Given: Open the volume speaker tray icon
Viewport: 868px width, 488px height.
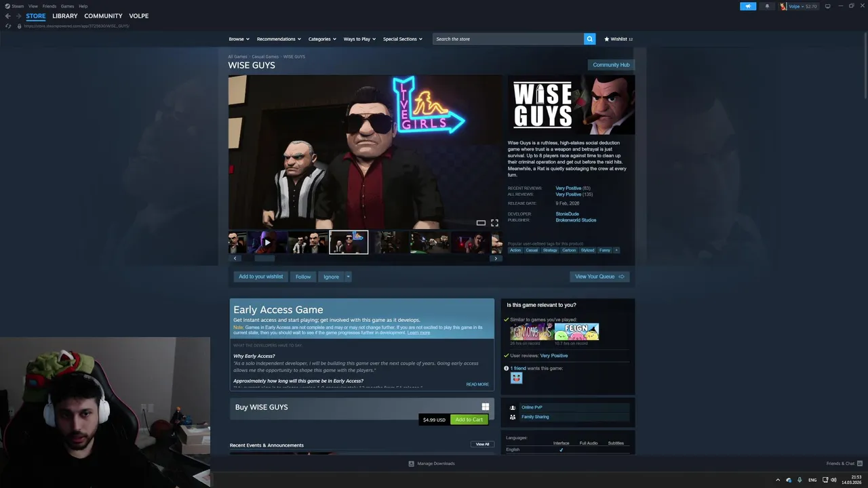Looking at the screenshot, I should pyautogui.click(x=834, y=480).
